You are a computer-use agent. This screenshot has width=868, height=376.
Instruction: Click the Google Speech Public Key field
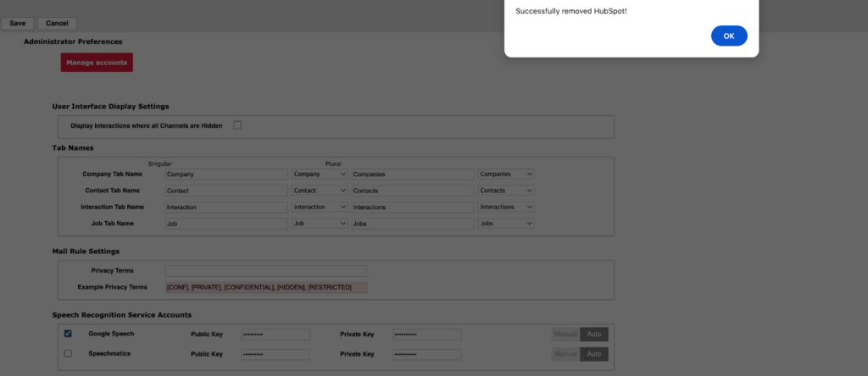coord(275,335)
